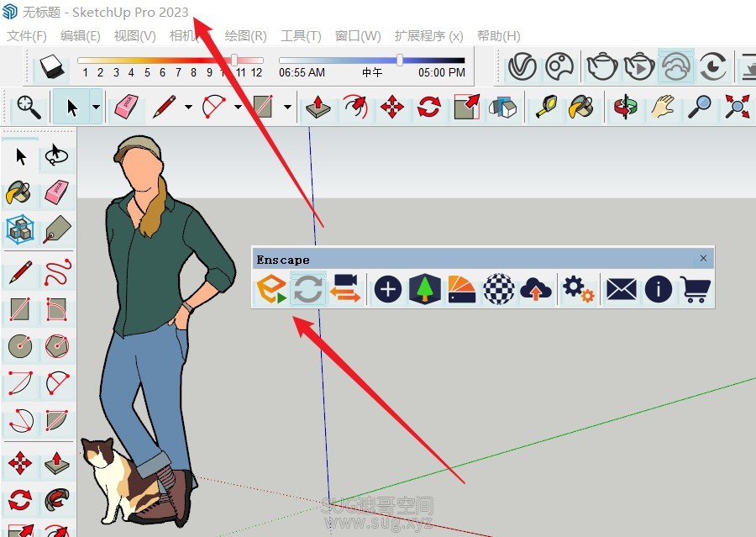The image size is (756, 537).
Task: Open Enscape cloud upload manager
Action: click(536, 289)
